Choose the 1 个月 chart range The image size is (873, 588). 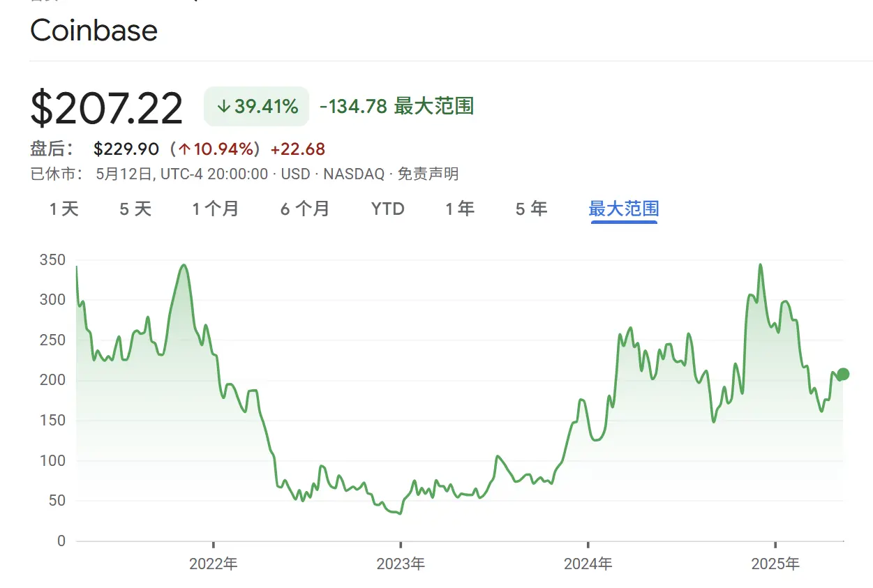pyautogui.click(x=216, y=209)
